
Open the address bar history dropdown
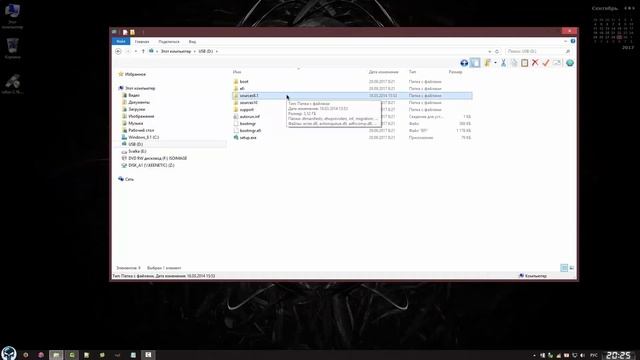(489, 51)
